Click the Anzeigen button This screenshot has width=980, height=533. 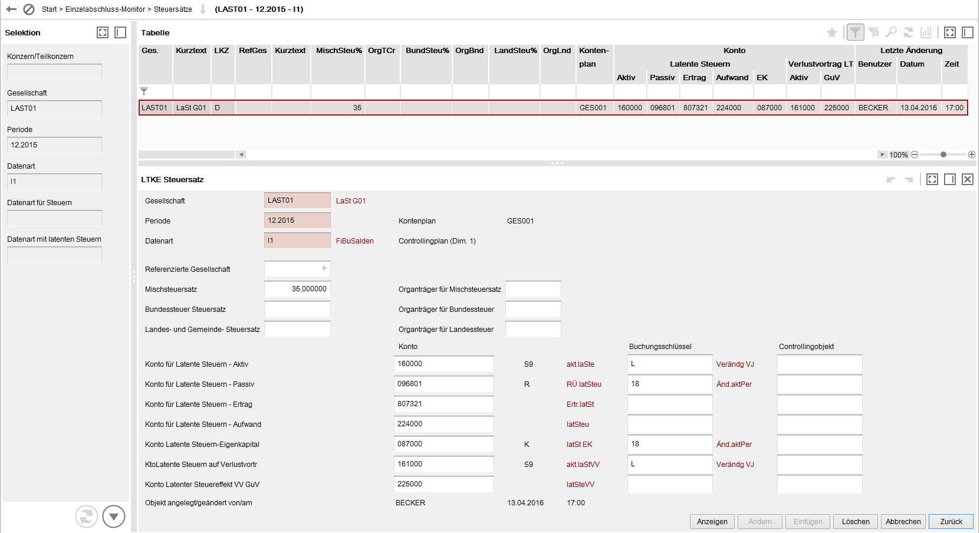712,522
